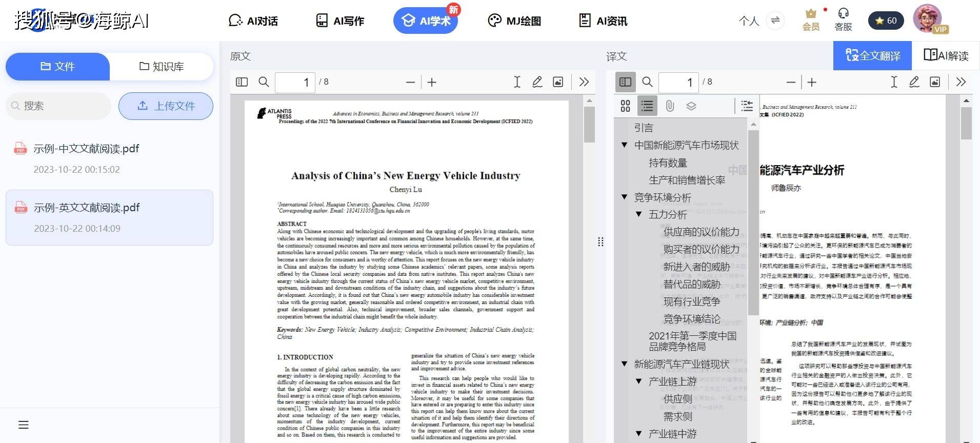Collapse the 产业链中游 outline node
980x443 pixels.
(x=638, y=434)
